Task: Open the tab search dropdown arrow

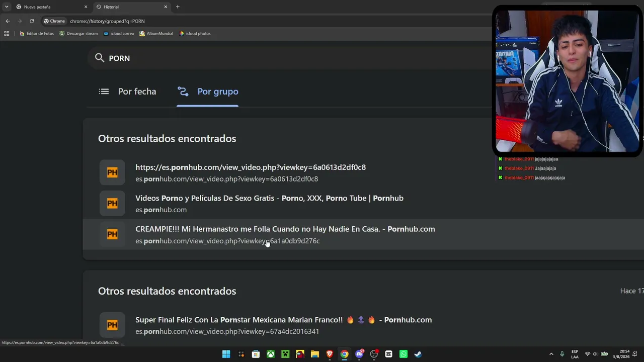Action: [x=7, y=7]
